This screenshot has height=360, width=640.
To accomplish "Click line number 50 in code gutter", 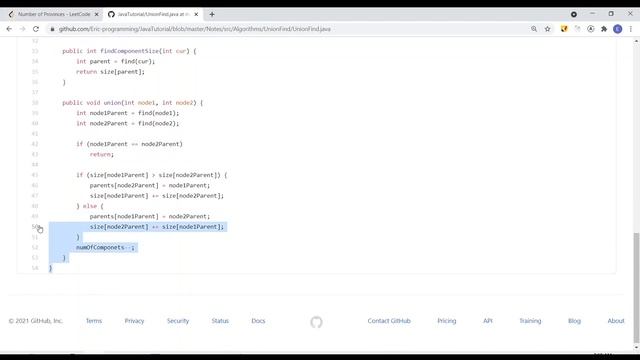I will pyautogui.click(x=35, y=227).
